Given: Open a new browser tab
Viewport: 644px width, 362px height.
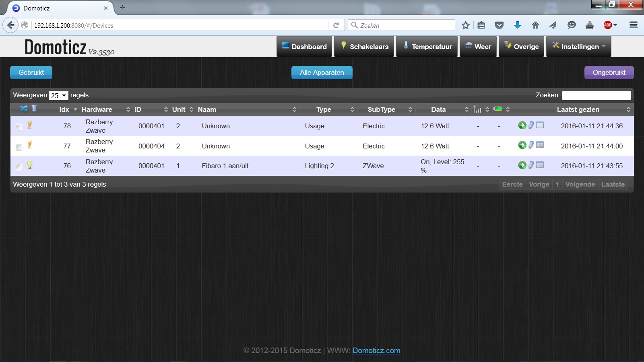Looking at the screenshot, I should 122,8.
